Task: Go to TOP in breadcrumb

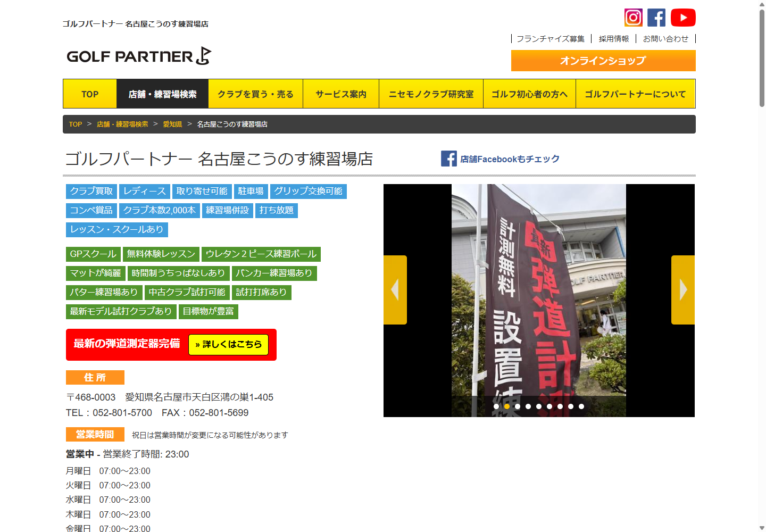Action: [x=76, y=124]
